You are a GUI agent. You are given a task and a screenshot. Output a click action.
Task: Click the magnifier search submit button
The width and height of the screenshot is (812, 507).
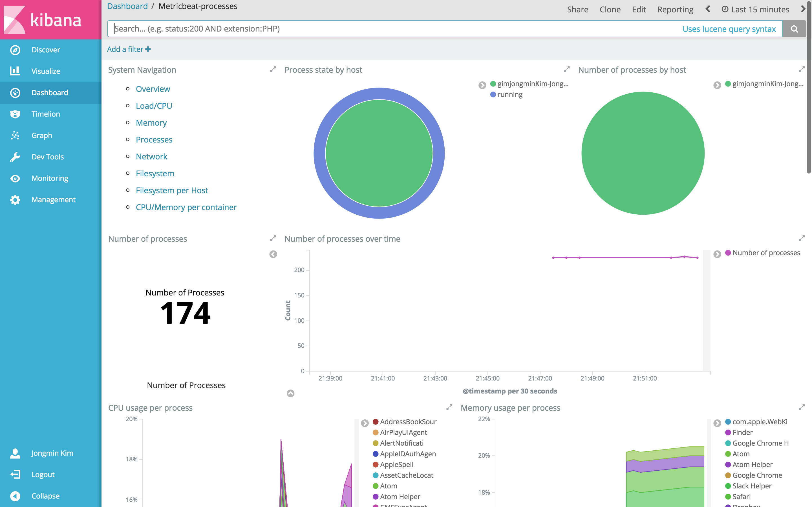coord(794,29)
